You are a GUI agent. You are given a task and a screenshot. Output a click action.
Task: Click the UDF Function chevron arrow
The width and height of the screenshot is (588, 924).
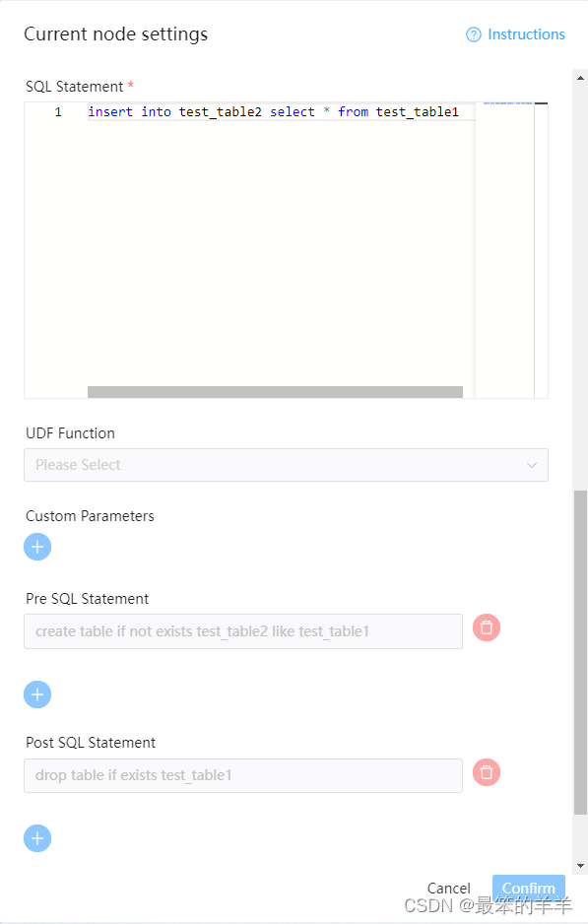(x=532, y=465)
